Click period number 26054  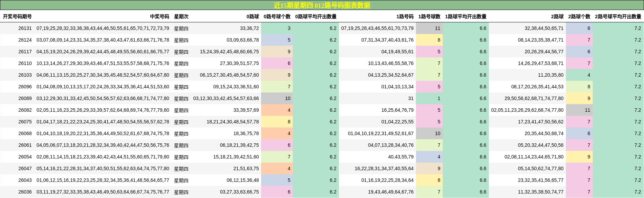(25, 157)
